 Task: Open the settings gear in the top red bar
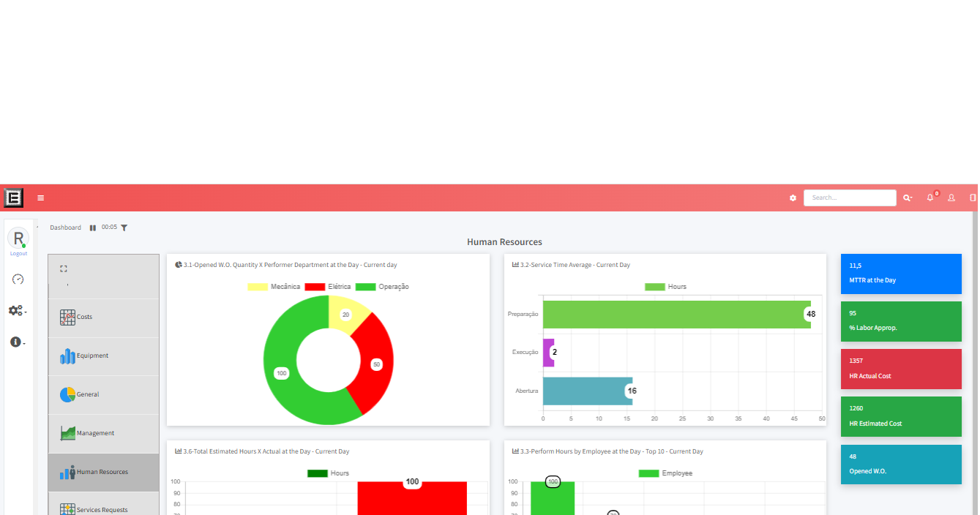(793, 198)
